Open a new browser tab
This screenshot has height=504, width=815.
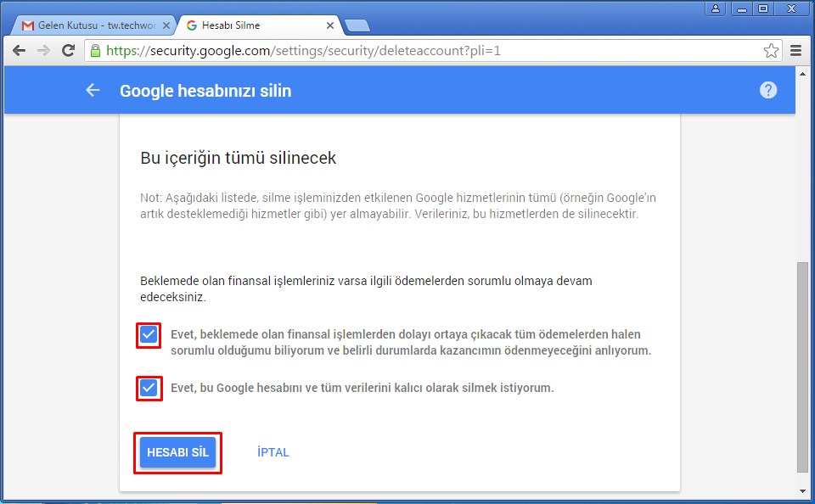click(x=357, y=25)
